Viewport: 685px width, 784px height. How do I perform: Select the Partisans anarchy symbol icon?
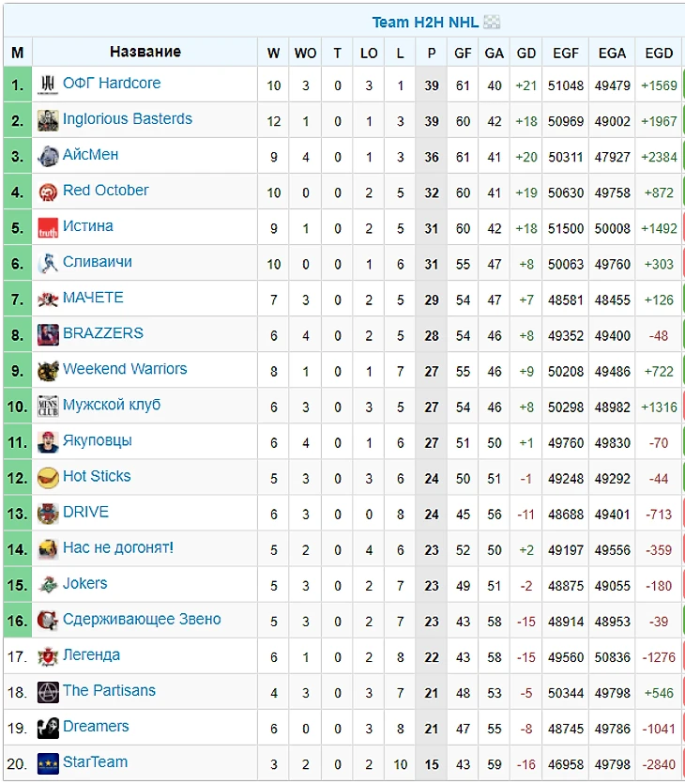48,693
